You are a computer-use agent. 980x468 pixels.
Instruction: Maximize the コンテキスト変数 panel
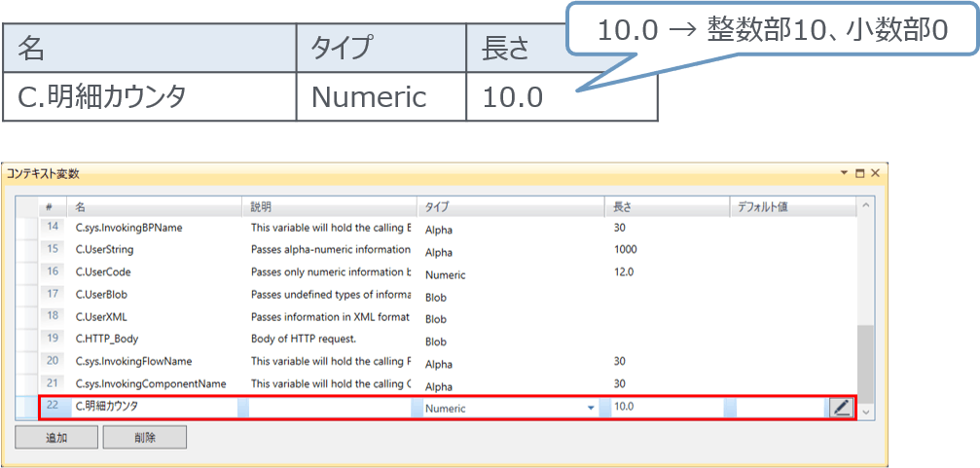[x=859, y=173]
